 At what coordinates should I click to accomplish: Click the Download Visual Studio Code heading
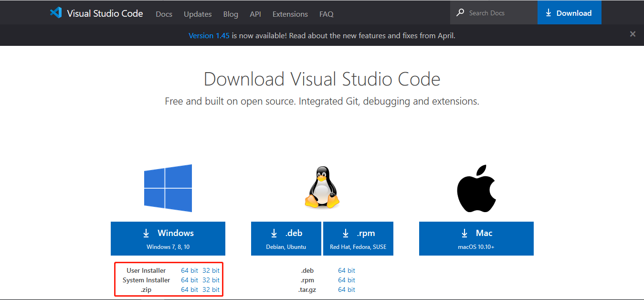[x=322, y=79]
